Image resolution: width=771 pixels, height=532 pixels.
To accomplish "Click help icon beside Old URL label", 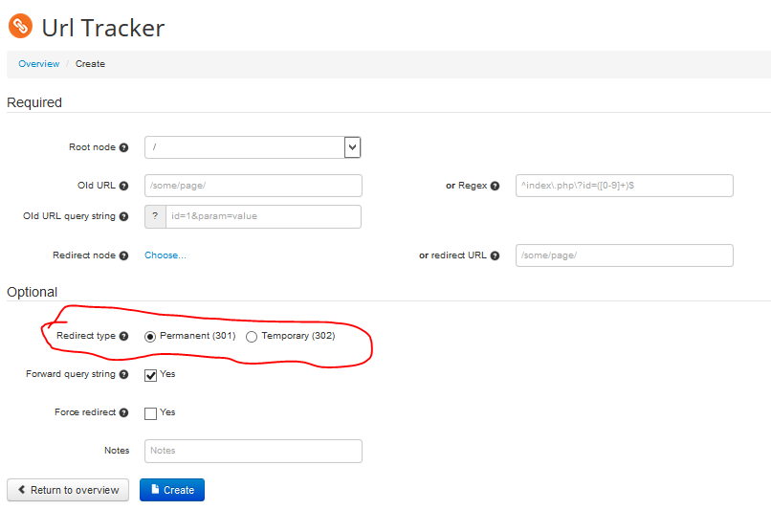I will pos(123,186).
